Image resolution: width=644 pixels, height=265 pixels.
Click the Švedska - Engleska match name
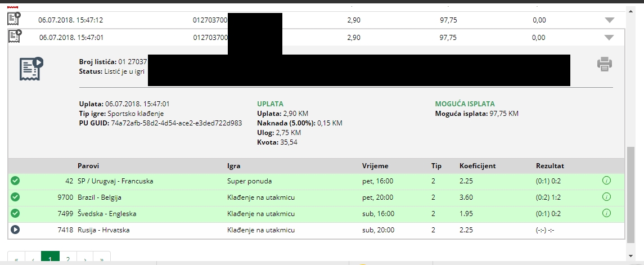tap(107, 214)
